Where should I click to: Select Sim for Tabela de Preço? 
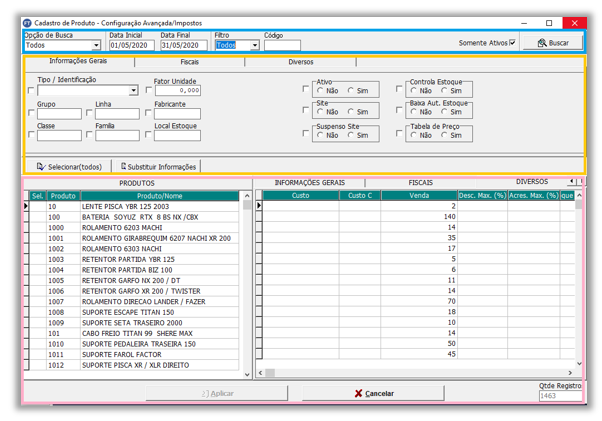pos(444,135)
